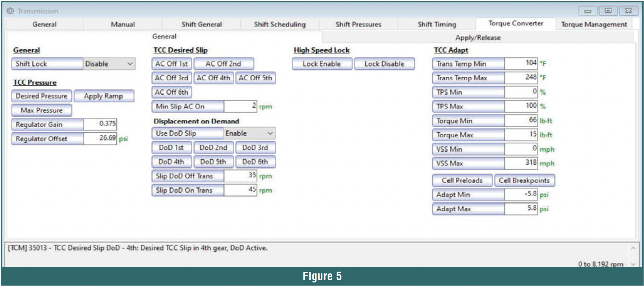Click the Transmission gear icon in title bar

(x=10, y=11)
